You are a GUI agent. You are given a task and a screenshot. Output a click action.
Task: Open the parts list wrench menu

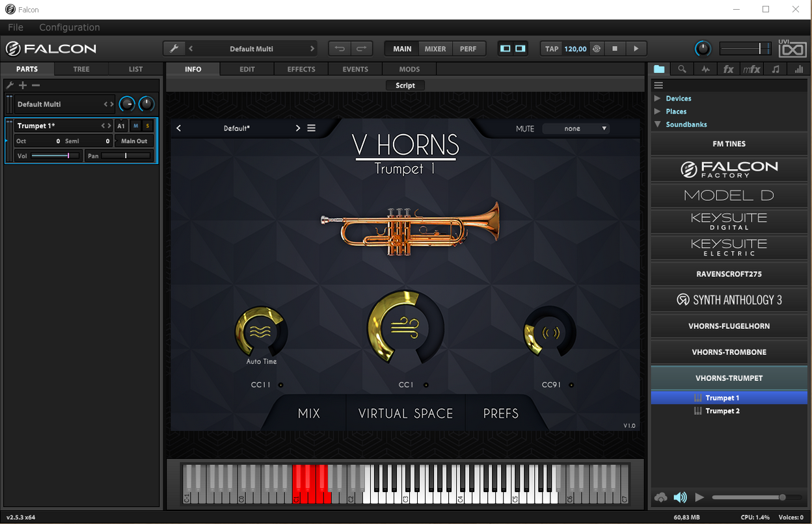pyautogui.click(x=10, y=85)
